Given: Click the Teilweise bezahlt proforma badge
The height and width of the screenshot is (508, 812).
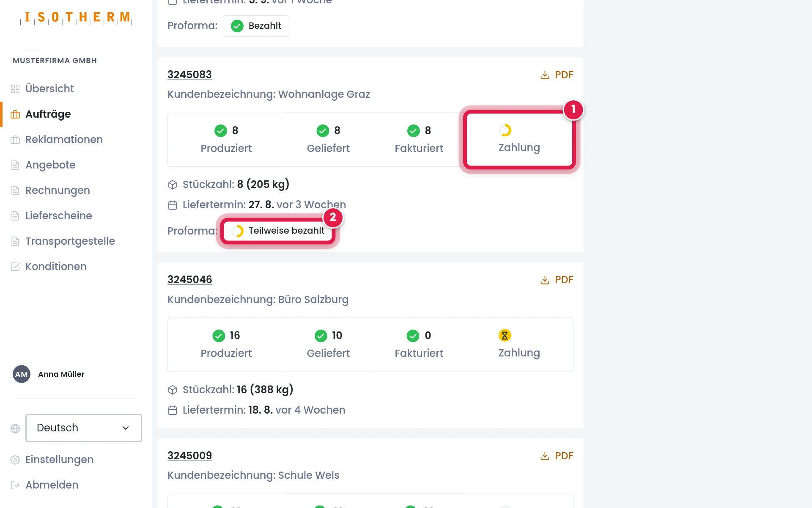Looking at the screenshot, I should point(278,231).
